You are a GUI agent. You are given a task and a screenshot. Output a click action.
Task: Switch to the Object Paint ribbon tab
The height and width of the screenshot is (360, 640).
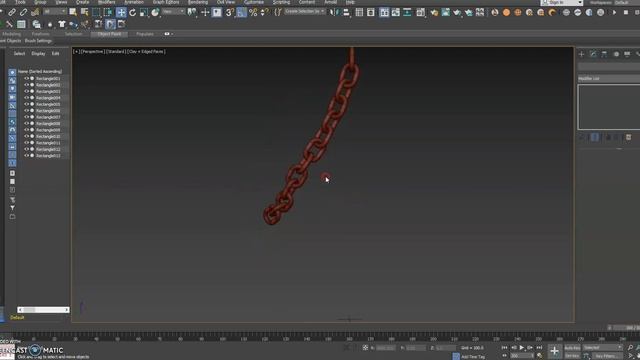[109, 34]
